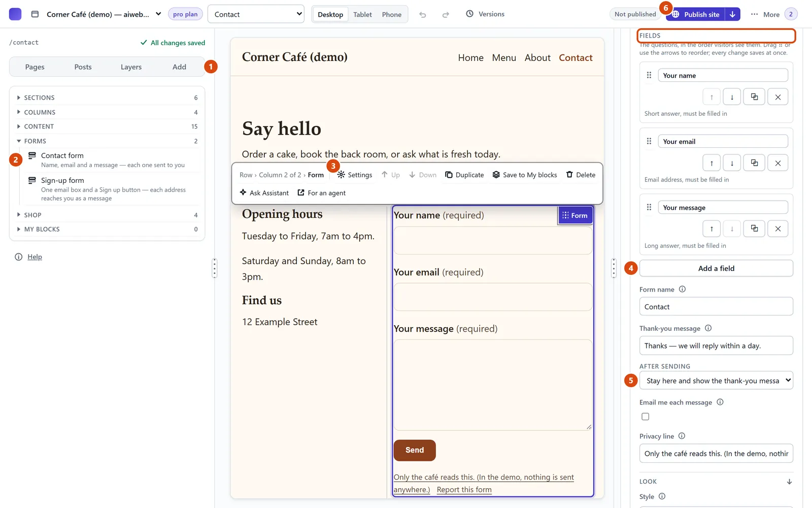Click Add a field button
Screen dimensions: 812x508
pos(716,268)
